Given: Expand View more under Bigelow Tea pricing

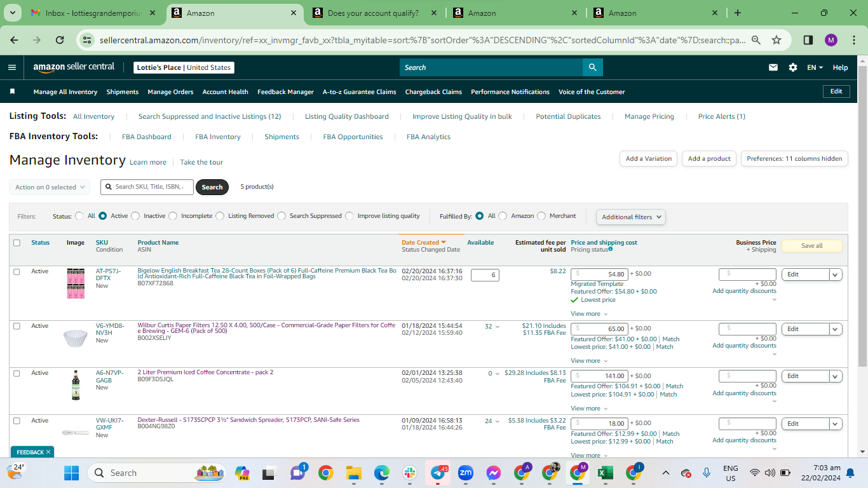Looking at the screenshot, I should 589,314.
